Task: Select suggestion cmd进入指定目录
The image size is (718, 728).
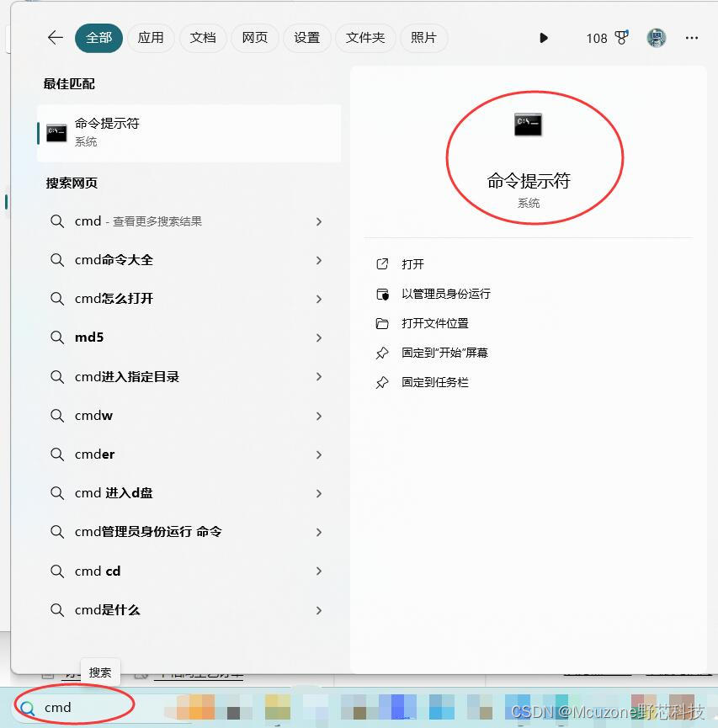Action: (x=189, y=376)
